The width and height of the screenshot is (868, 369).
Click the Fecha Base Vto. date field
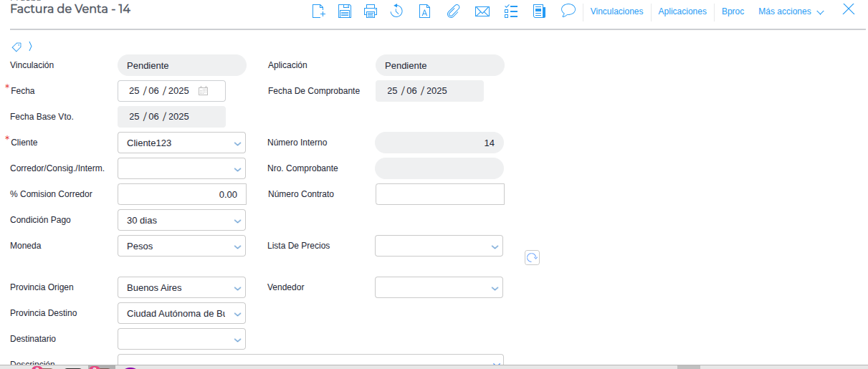coord(171,117)
